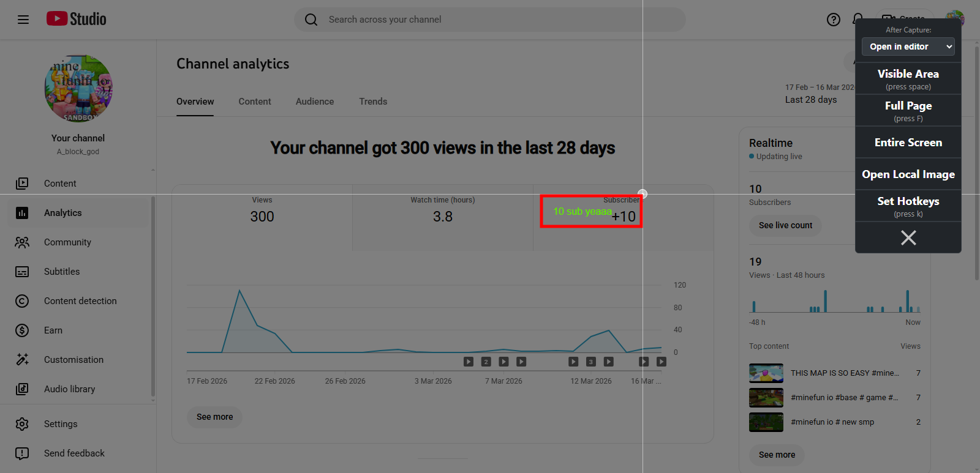This screenshot has width=980, height=473.
Task: Open the Community sidebar item
Action: click(67, 242)
